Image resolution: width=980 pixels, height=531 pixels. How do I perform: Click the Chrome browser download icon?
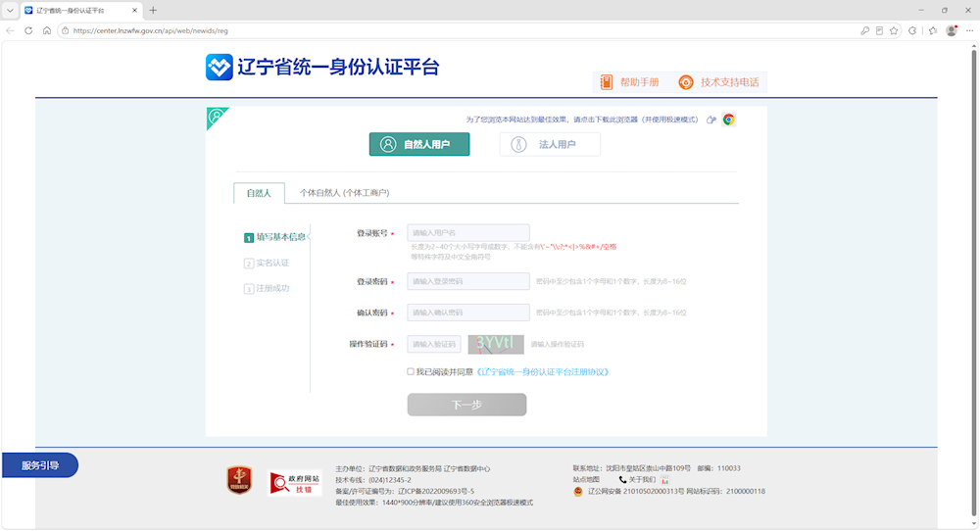[728, 120]
